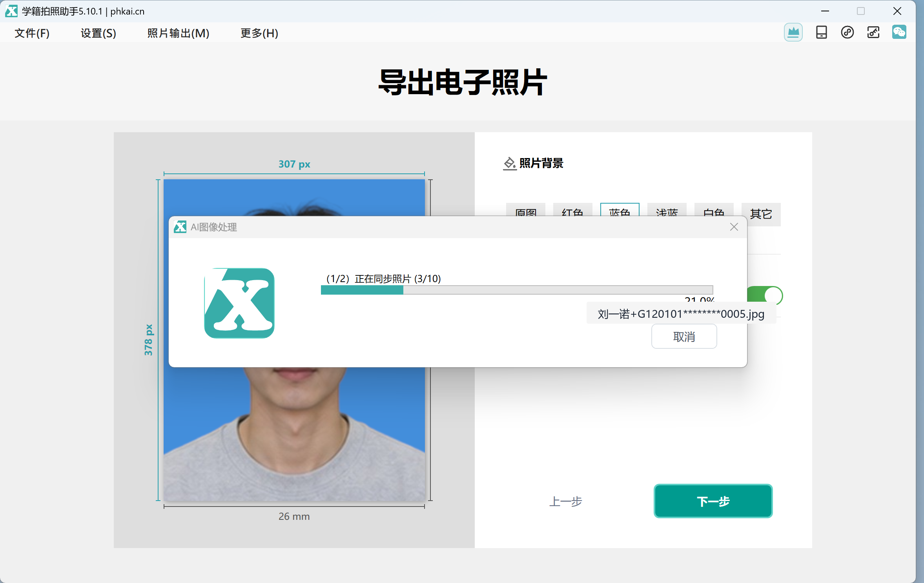
Task: Select the 蓝色 background option
Action: (x=620, y=210)
